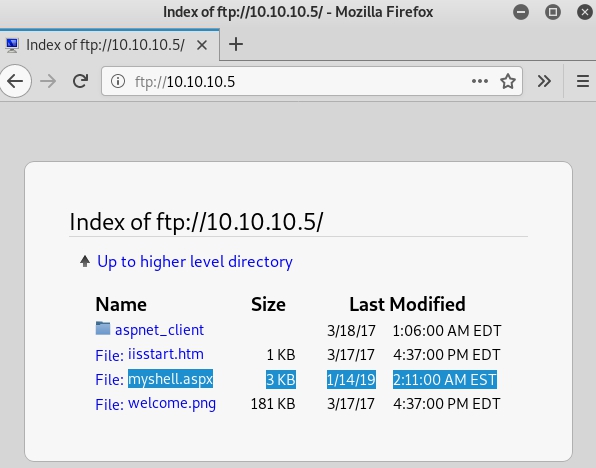Reload the current FTP page
Viewport: 596px width, 468px height.
point(80,81)
